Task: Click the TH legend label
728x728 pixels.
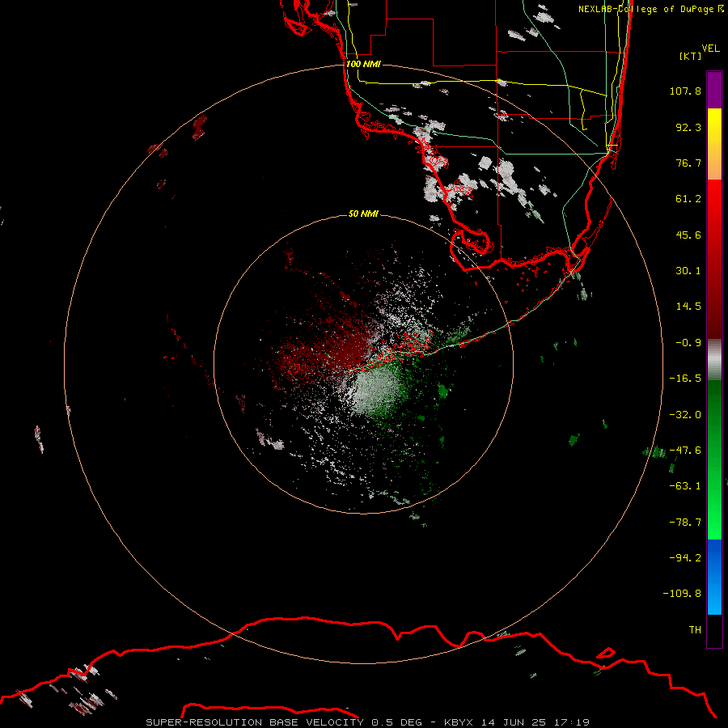Action: tap(695, 630)
